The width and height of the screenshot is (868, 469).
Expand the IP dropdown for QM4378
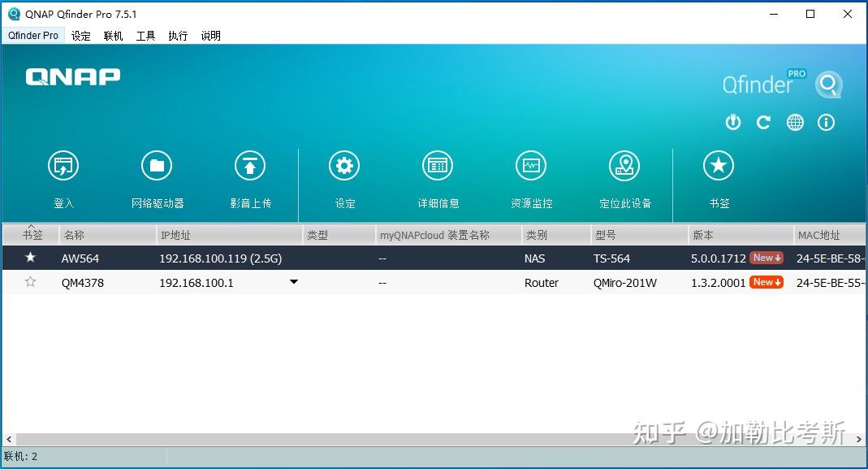293,282
